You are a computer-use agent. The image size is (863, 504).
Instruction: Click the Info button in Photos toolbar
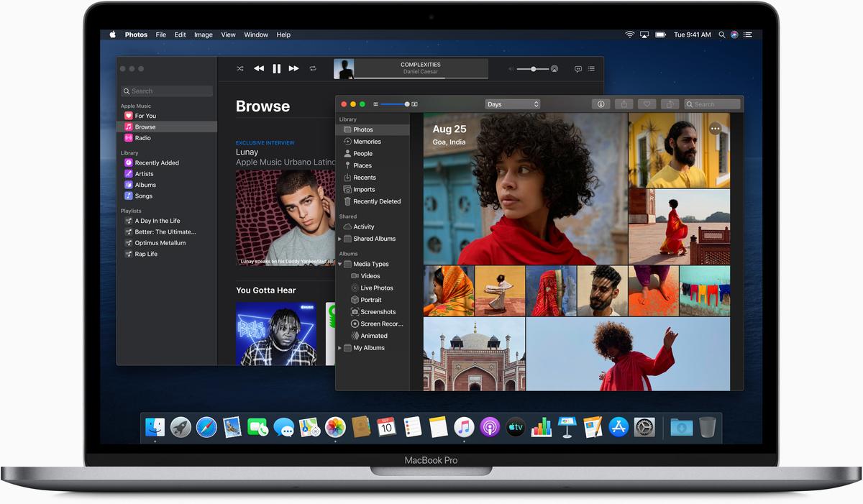click(x=601, y=104)
